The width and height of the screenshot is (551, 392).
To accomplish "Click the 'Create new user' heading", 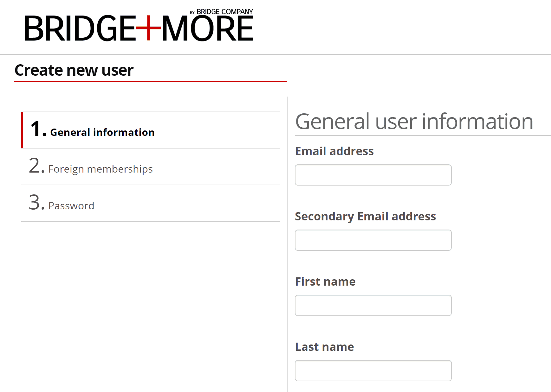I will pos(74,70).
